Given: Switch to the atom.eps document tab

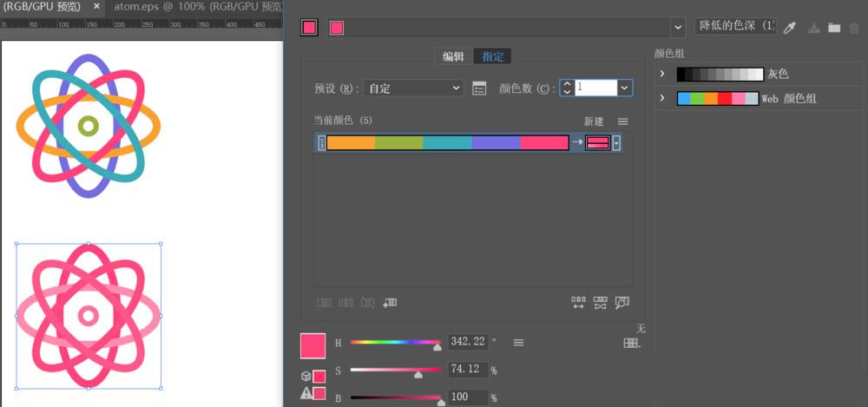Looking at the screenshot, I should [x=198, y=7].
